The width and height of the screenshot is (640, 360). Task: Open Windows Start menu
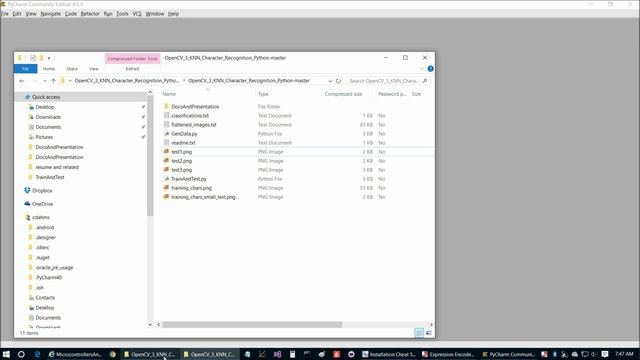tap(6, 354)
